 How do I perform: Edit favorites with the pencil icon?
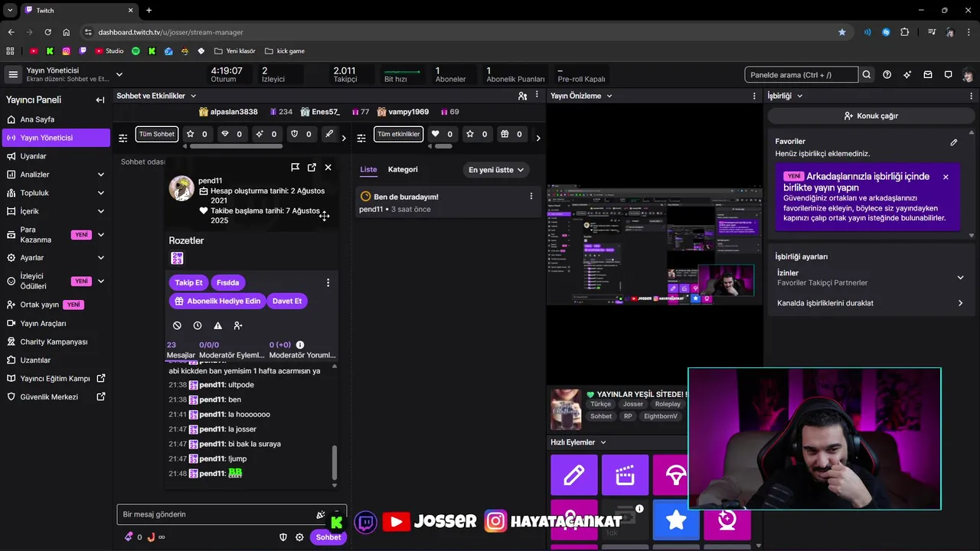[x=954, y=142]
